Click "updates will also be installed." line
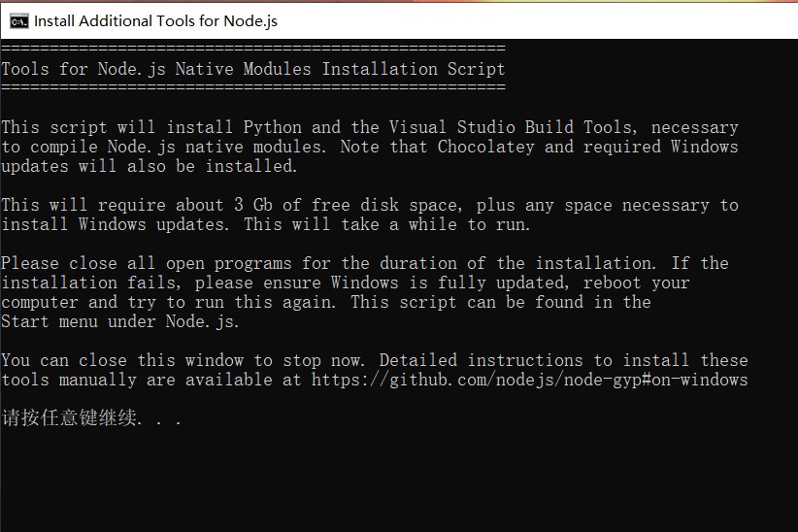 point(149,166)
